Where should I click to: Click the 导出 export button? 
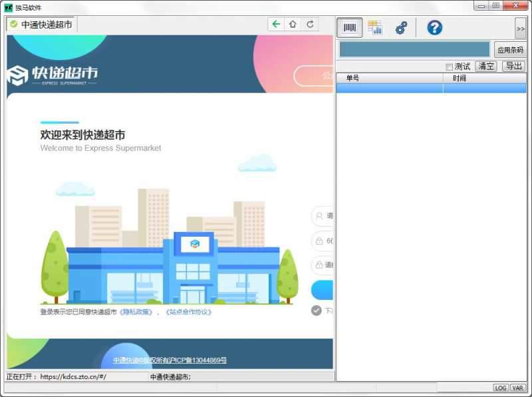513,66
